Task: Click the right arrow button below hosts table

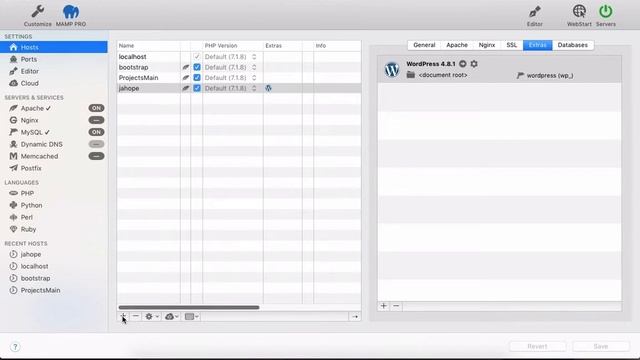Action: [x=355, y=316]
